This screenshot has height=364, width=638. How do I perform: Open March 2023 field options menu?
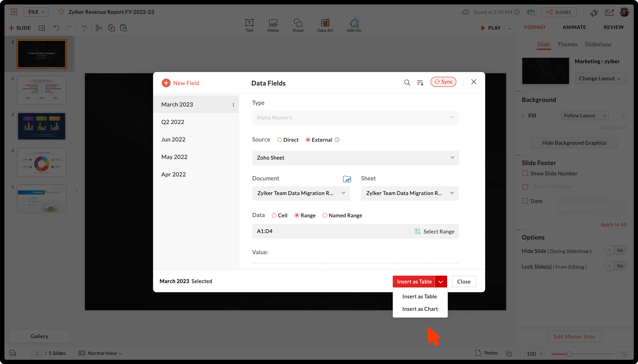tap(233, 105)
